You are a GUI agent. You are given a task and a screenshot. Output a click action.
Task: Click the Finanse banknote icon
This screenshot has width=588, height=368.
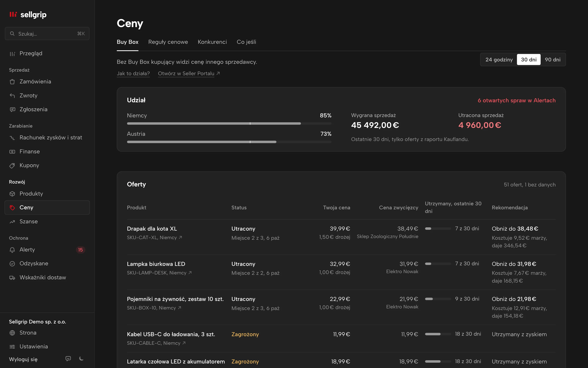(x=12, y=152)
